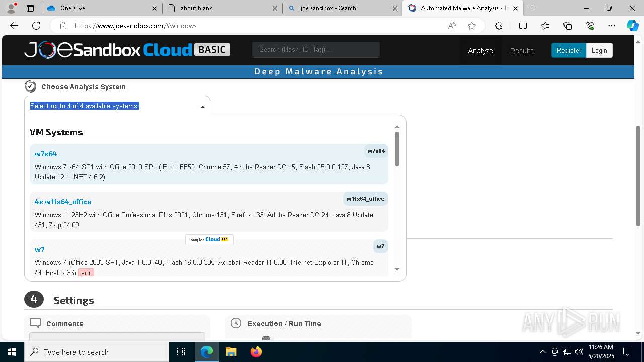This screenshot has width=644, height=362.
Task: Click the address bar URL
Action: click(x=136, y=26)
